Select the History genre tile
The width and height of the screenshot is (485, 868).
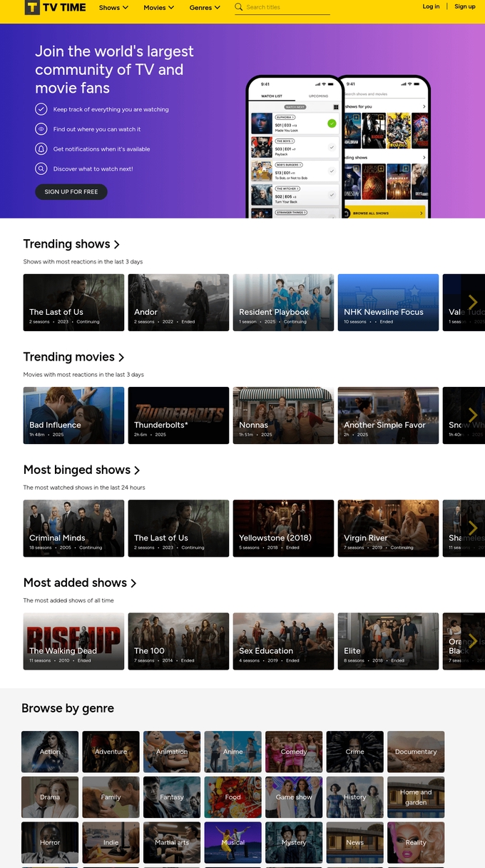[354, 797]
